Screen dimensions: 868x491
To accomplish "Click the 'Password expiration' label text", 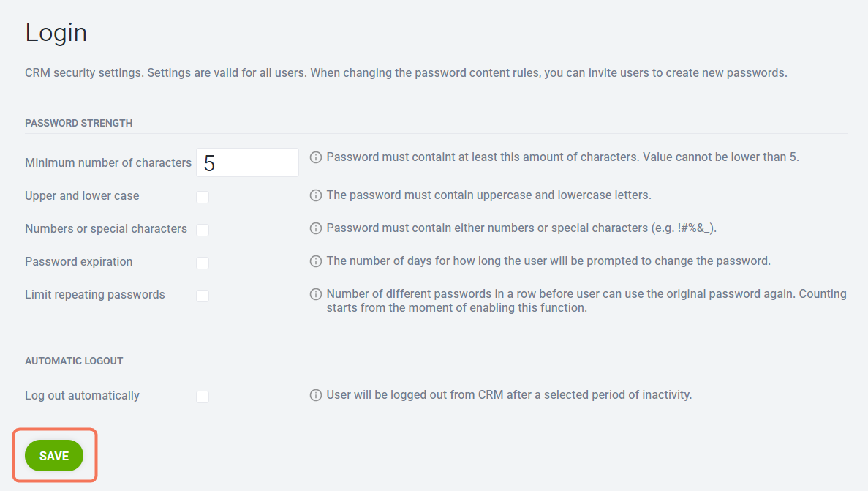I will (x=78, y=261).
